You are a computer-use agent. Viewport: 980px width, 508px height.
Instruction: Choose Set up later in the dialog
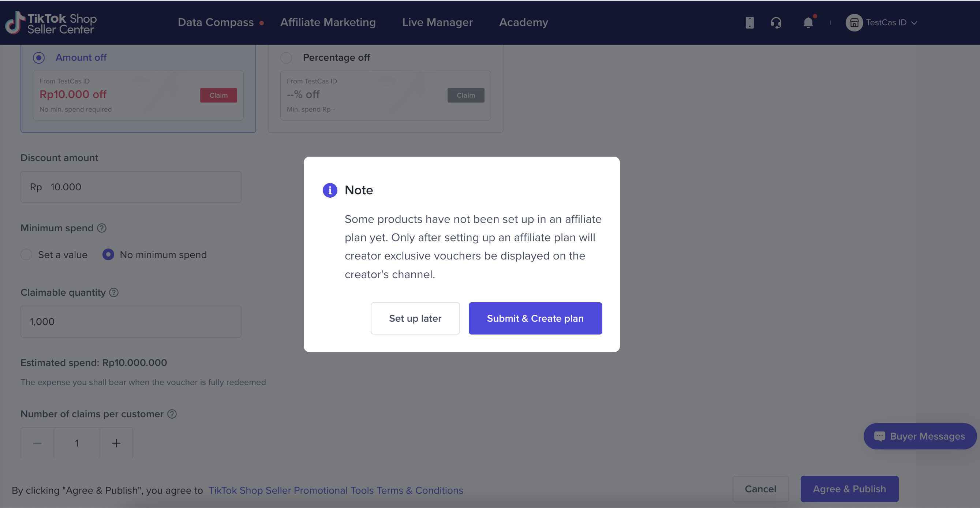(x=415, y=318)
